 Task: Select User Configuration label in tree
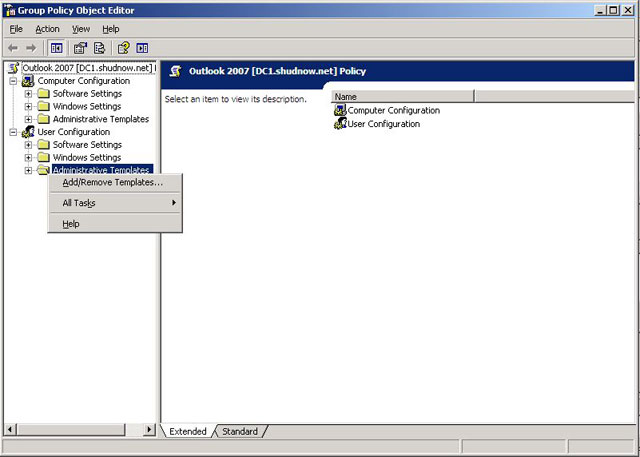click(x=73, y=132)
